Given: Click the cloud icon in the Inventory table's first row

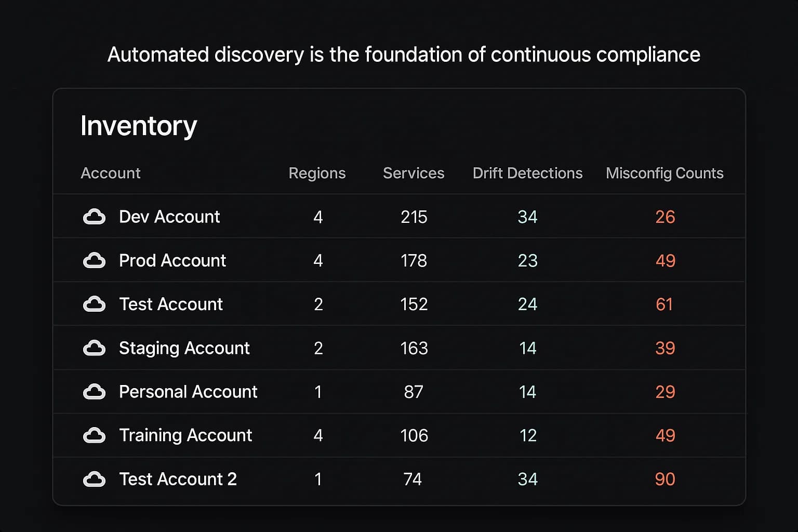Looking at the screenshot, I should pyautogui.click(x=94, y=217).
